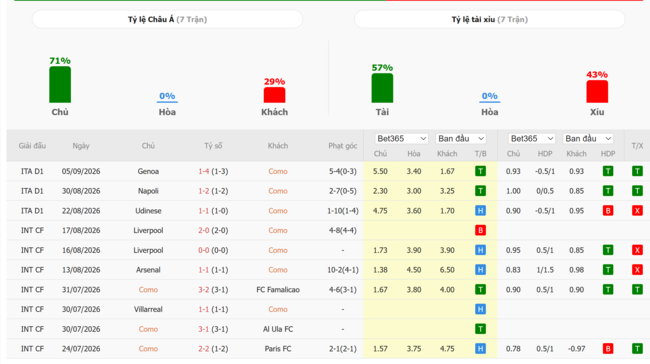Open Ban đầu dropdown above the Khách/HDP handicap columns

(588, 138)
